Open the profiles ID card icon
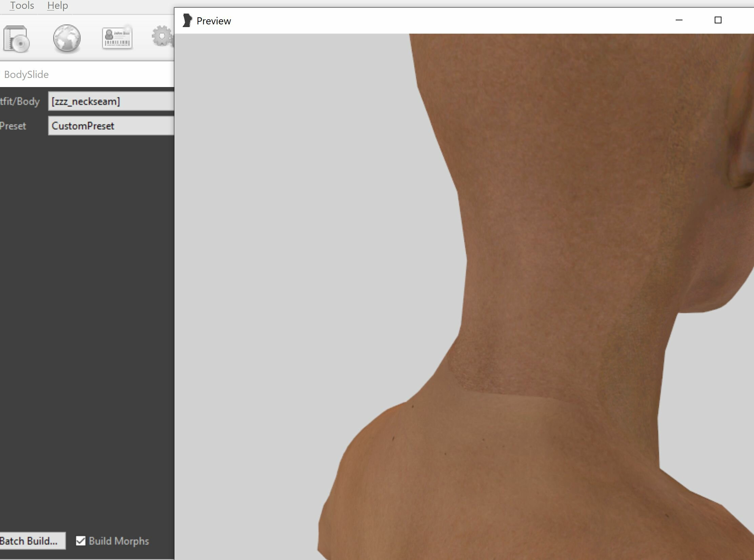This screenshot has height=560, width=754. pos(117,38)
